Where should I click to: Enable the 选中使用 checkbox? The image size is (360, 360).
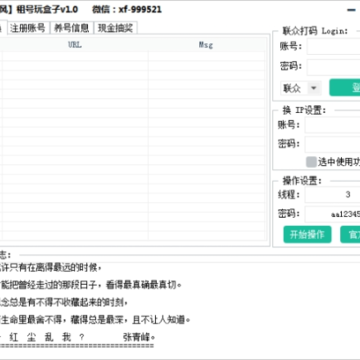coord(311,162)
